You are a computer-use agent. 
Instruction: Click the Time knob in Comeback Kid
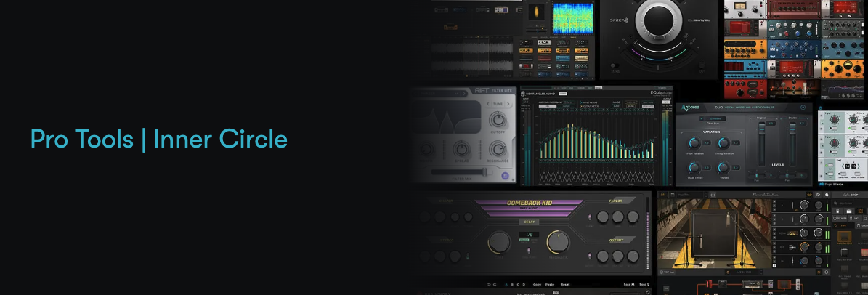(499, 243)
